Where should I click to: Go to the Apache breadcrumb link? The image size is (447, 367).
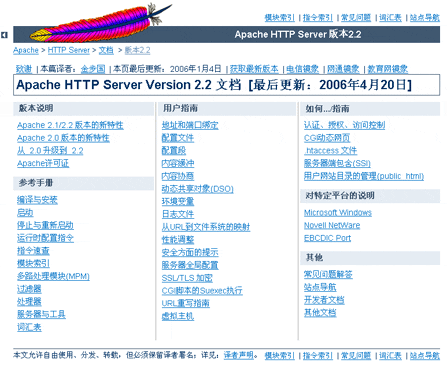pyautogui.click(x=26, y=50)
